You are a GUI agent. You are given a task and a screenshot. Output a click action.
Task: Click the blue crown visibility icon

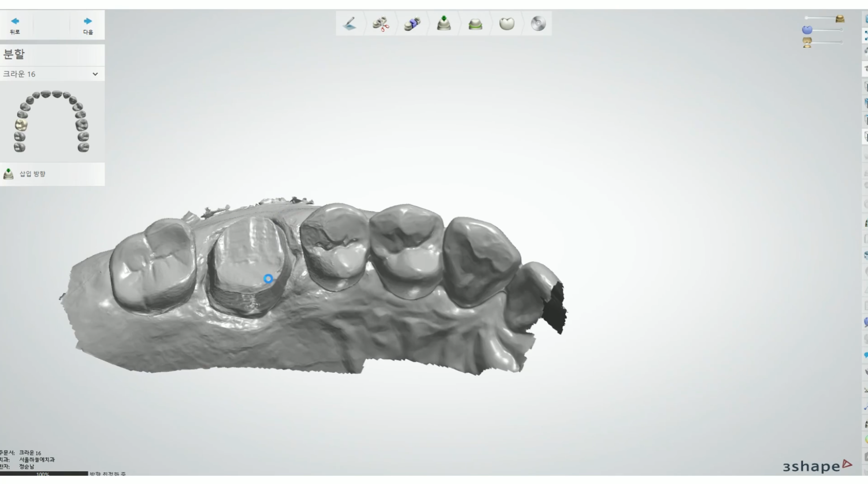(807, 30)
